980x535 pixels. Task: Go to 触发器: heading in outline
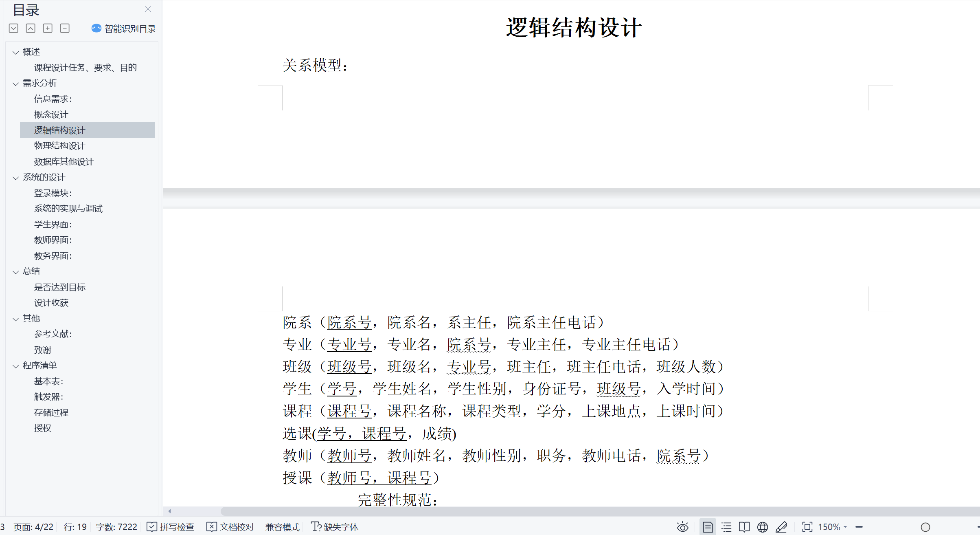pyautogui.click(x=48, y=396)
